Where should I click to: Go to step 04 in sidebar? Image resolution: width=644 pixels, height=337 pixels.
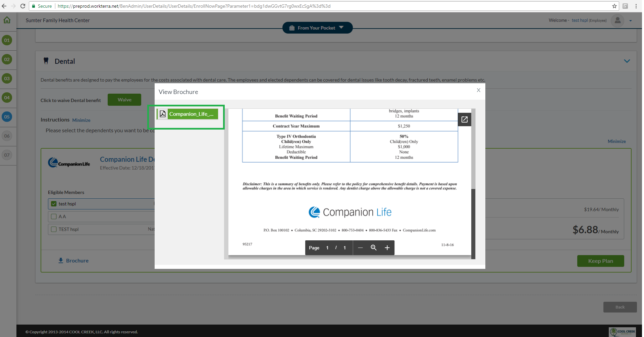coord(7,98)
